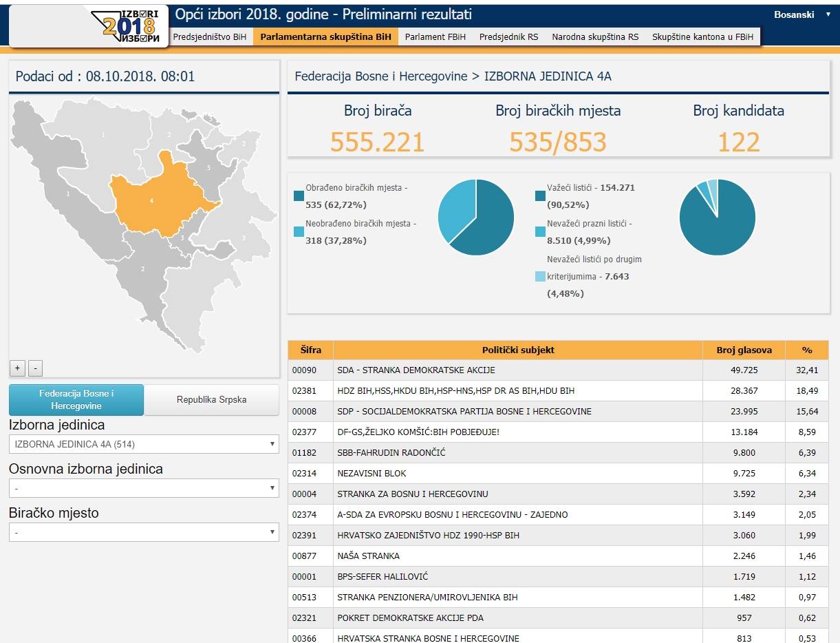
Task: Zoom in the map with plus button
Action: coord(17,368)
